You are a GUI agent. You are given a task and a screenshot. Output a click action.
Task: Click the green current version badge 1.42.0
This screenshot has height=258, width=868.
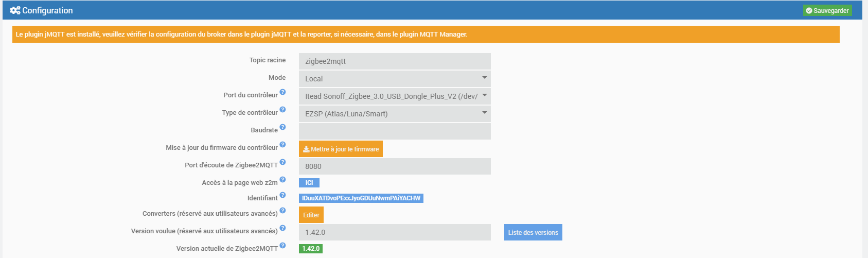click(311, 249)
